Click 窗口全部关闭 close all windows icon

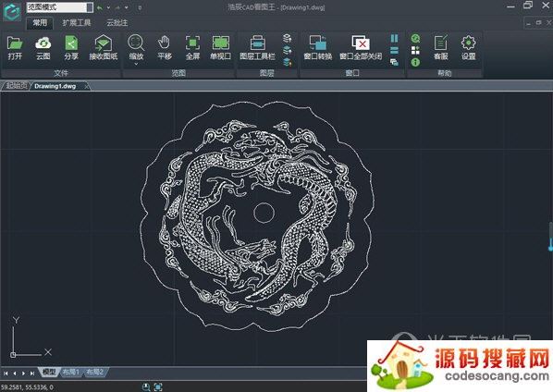click(361, 43)
